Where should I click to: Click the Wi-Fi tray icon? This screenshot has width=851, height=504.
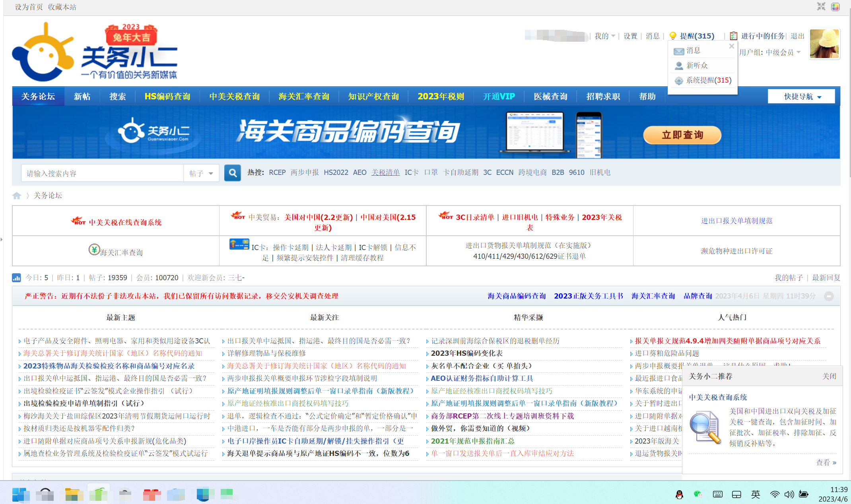coord(774,494)
